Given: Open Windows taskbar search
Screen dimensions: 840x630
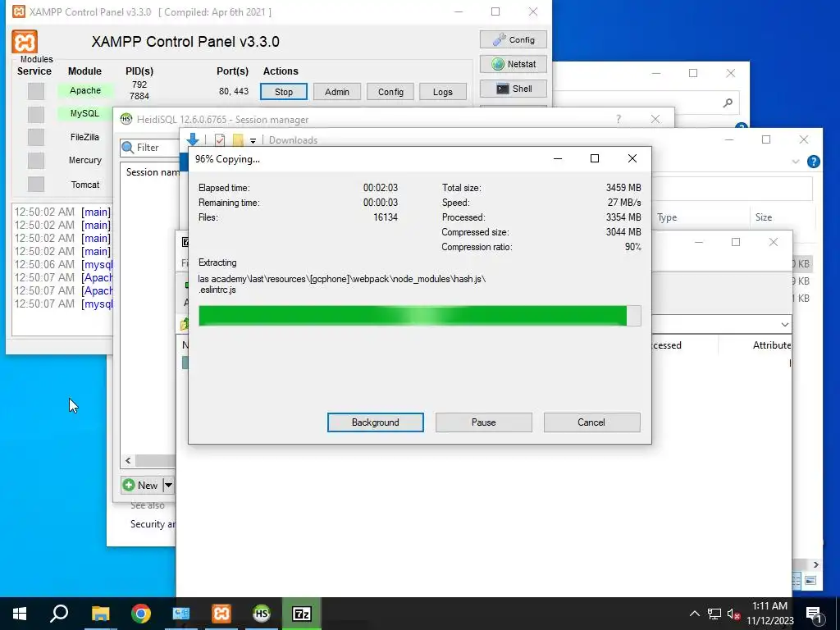Looking at the screenshot, I should pyautogui.click(x=59, y=614).
